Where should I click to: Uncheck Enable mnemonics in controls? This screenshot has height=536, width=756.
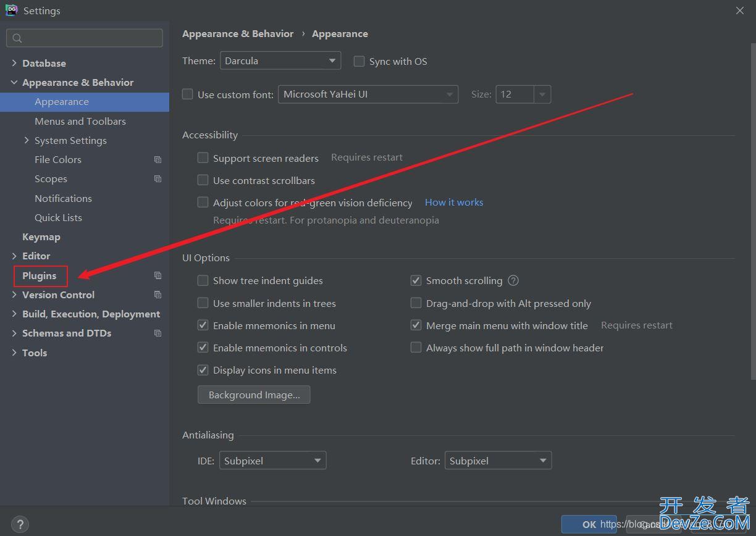pos(203,347)
